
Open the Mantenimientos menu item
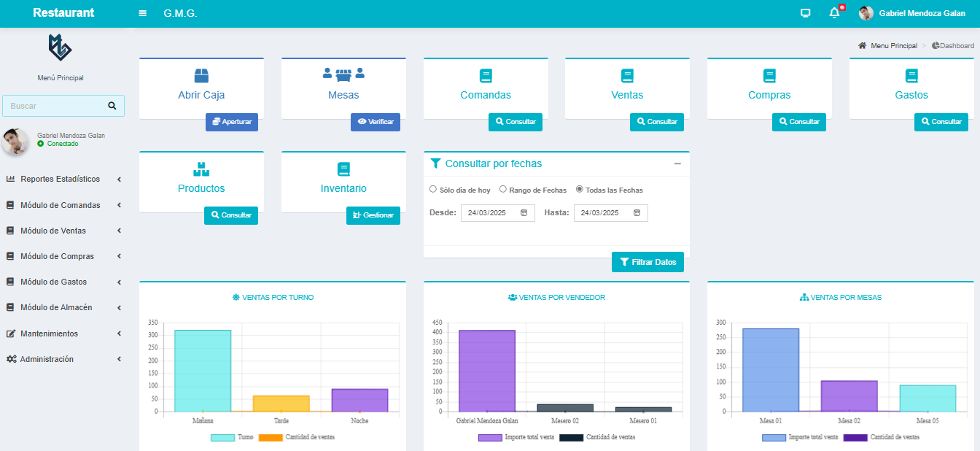click(x=63, y=334)
